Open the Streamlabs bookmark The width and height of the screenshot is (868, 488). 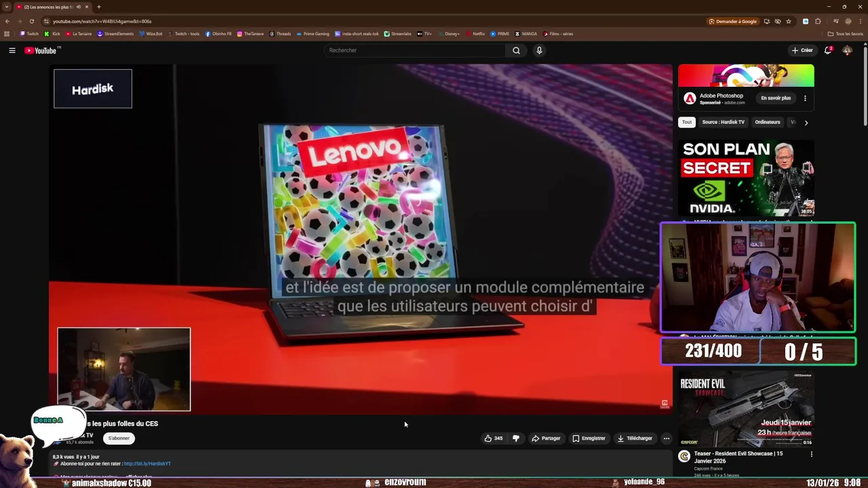coord(397,34)
